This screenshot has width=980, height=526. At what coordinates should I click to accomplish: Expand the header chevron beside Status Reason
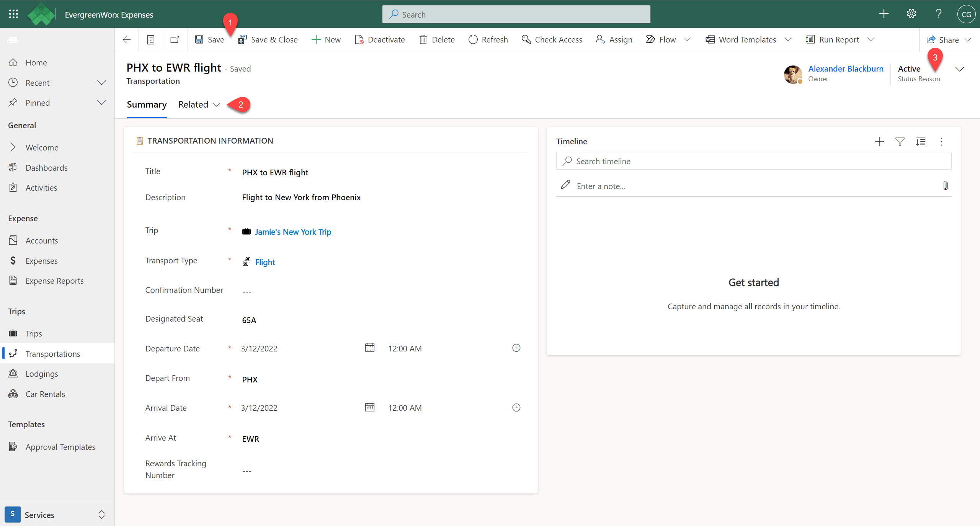[x=959, y=69]
